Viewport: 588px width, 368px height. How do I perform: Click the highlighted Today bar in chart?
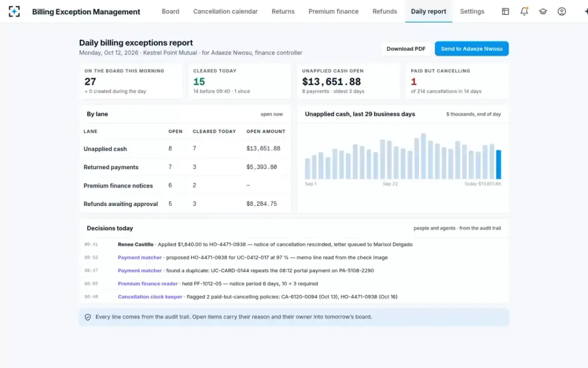498,164
